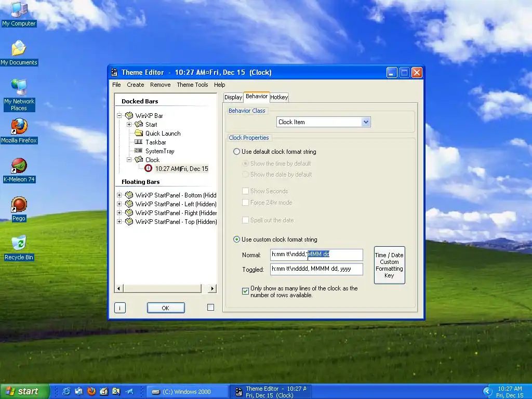Open the Remove menu

161,85
